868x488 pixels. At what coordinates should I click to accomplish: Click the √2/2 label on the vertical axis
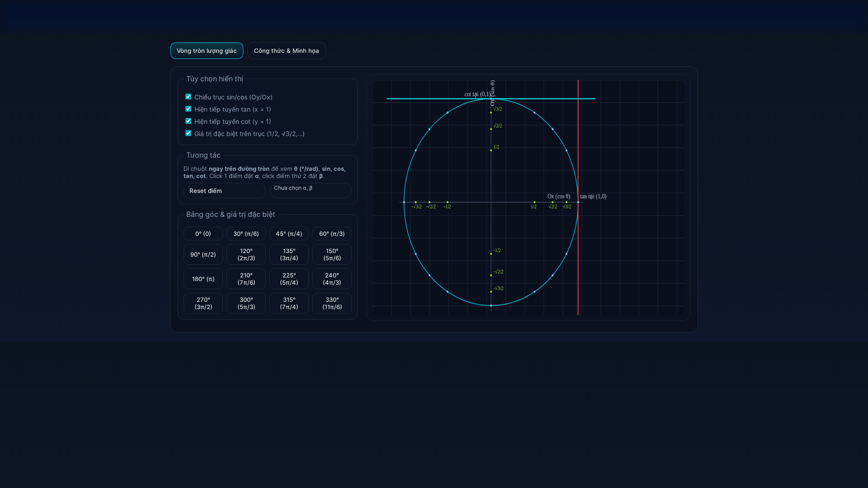click(x=497, y=126)
